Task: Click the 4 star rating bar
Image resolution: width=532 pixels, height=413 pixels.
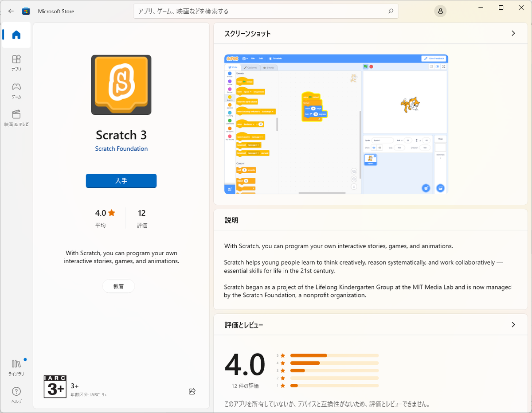Action: pos(334,363)
